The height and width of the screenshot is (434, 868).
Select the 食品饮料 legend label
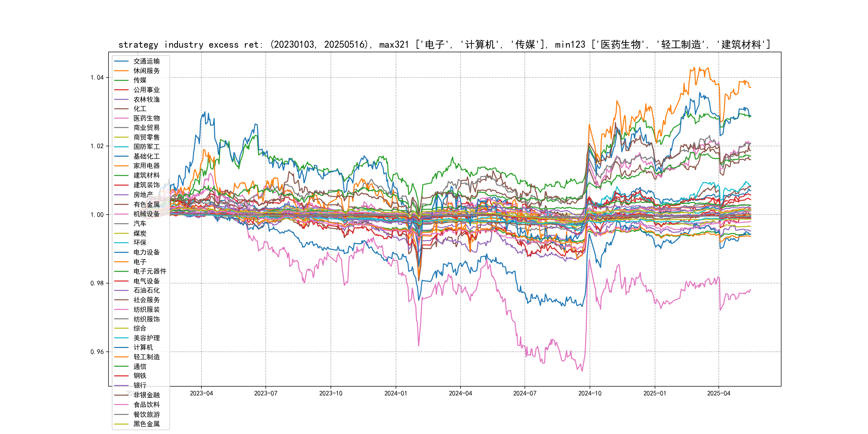146,405
